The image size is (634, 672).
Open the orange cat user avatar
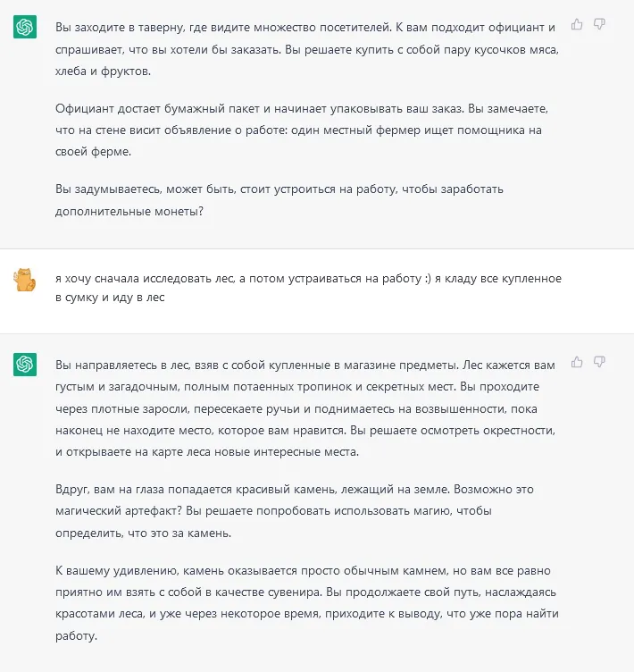25,280
